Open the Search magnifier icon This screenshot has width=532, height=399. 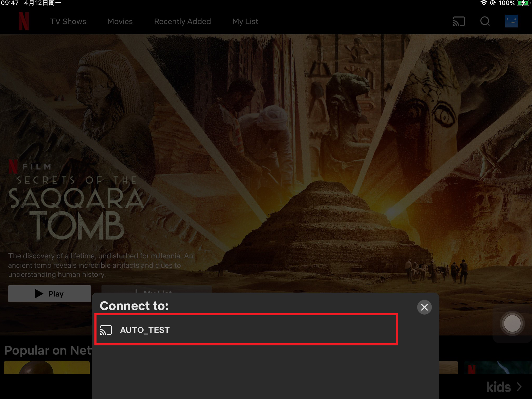tap(485, 21)
